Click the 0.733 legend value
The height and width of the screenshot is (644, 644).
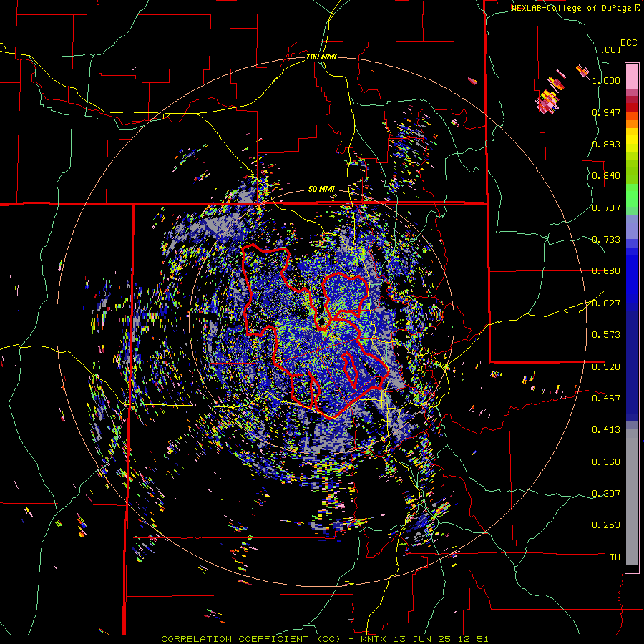coord(606,240)
